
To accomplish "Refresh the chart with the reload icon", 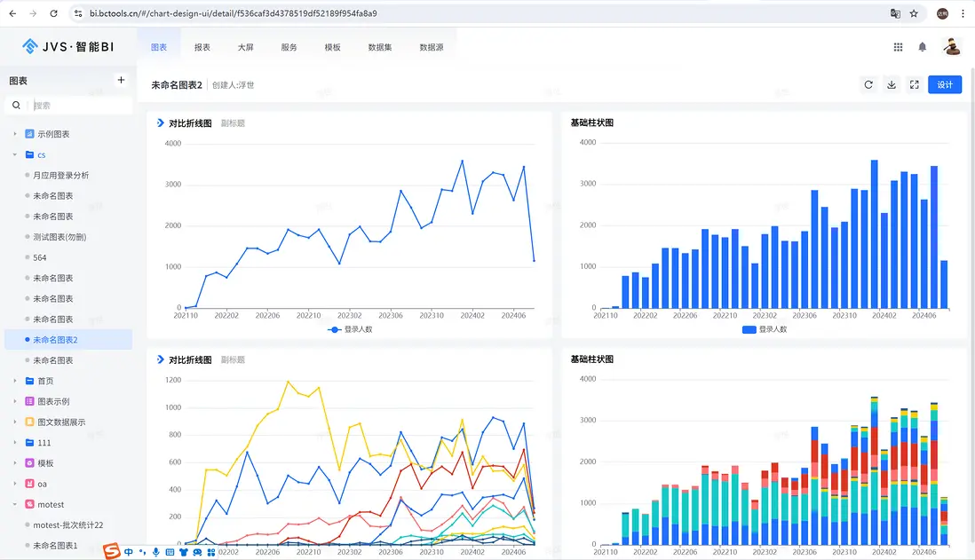I will [x=868, y=84].
